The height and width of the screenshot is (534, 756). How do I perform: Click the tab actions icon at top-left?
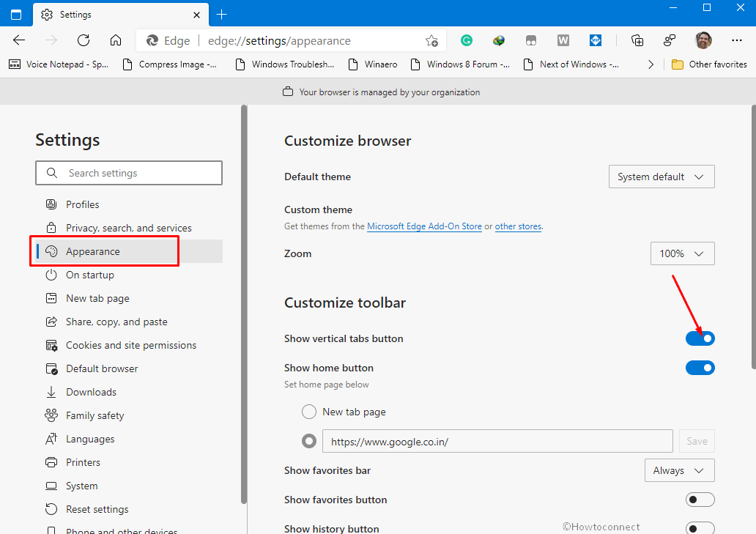pos(16,15)
